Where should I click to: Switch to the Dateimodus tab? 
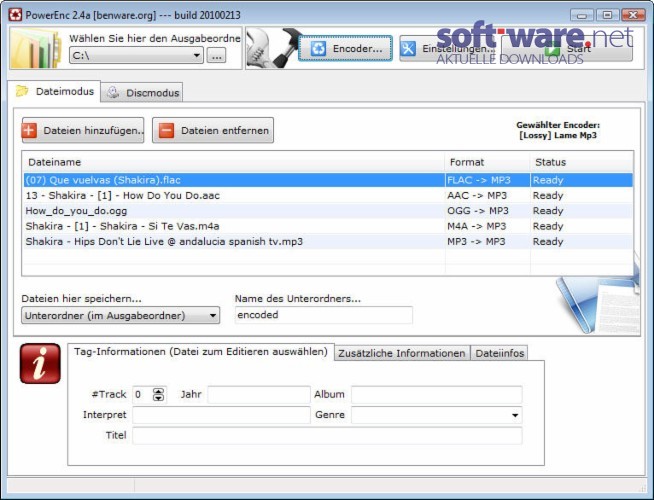55,91
